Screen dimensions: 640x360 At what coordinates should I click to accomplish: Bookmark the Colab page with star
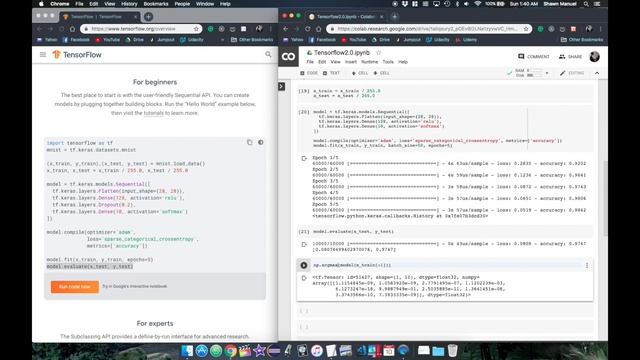pyautogui.click(x=526, y=29)
